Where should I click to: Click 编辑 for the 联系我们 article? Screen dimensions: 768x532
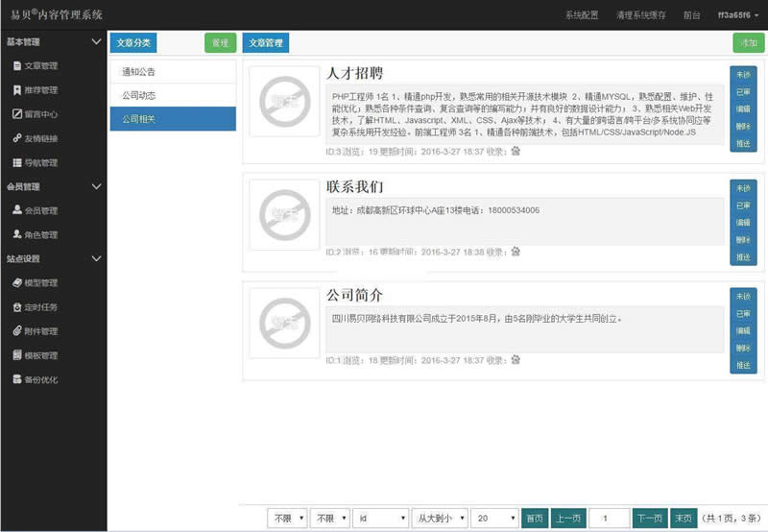743,223
